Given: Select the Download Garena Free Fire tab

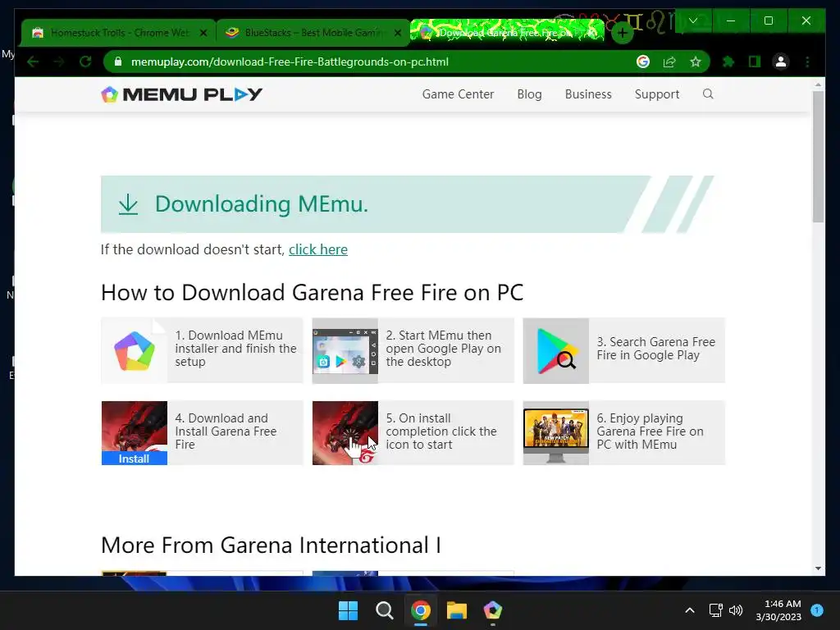Looking at the screenshot, I should pyautogui.click(x=506, y=32).
